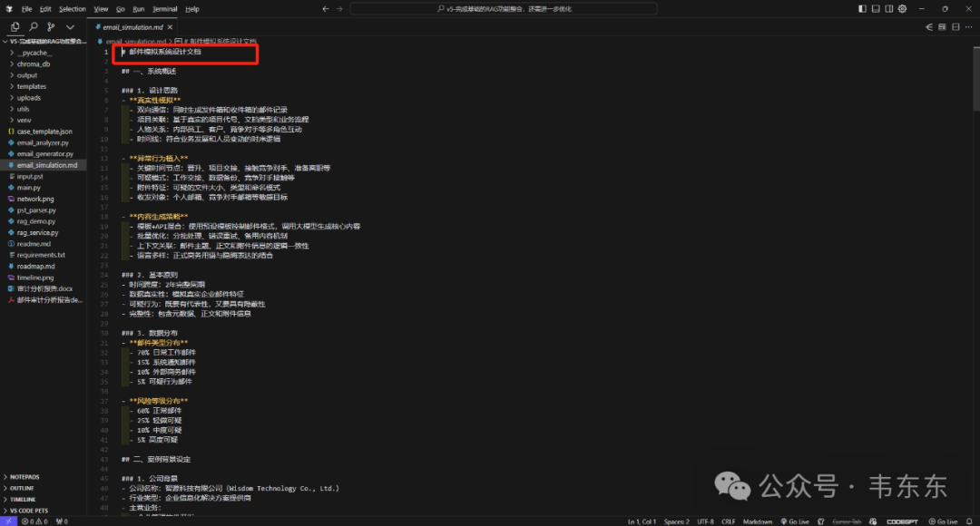Open the File menu
The image size is (980, 526).
click(26, 9)
